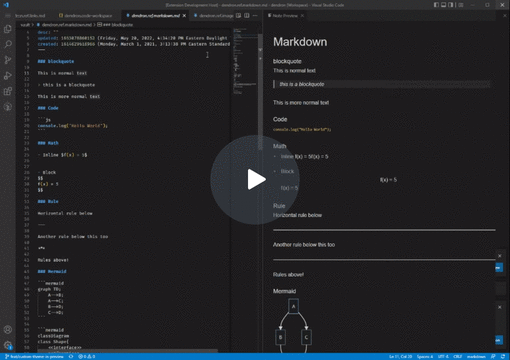Click the Ln, Col cursor position indicator

click(400, 357)
